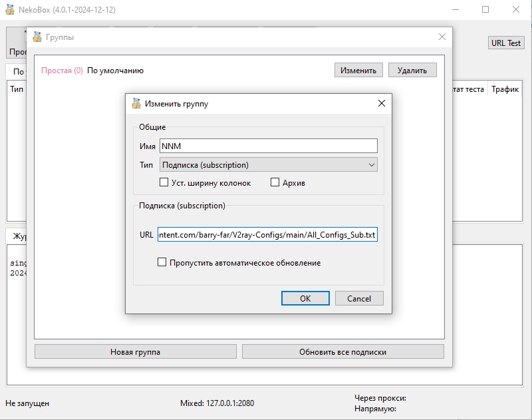Confirm changes with OK
This screenshot has width=532, height=420.
click(x=305, y=298)
